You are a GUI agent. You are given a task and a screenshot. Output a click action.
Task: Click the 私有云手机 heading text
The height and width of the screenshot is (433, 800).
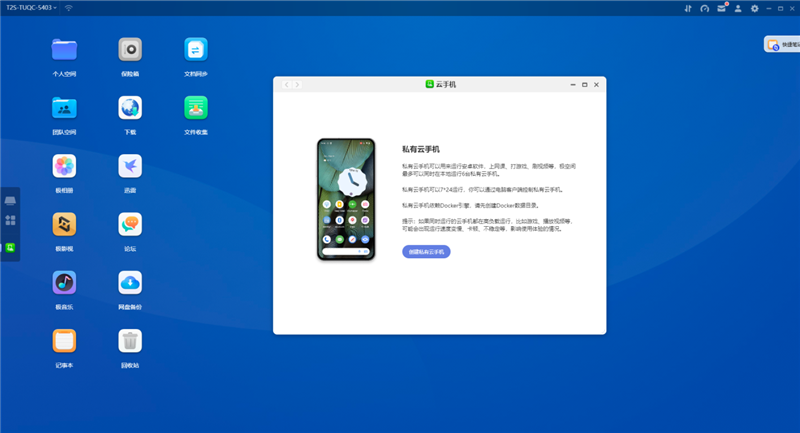tap(420, 149)
